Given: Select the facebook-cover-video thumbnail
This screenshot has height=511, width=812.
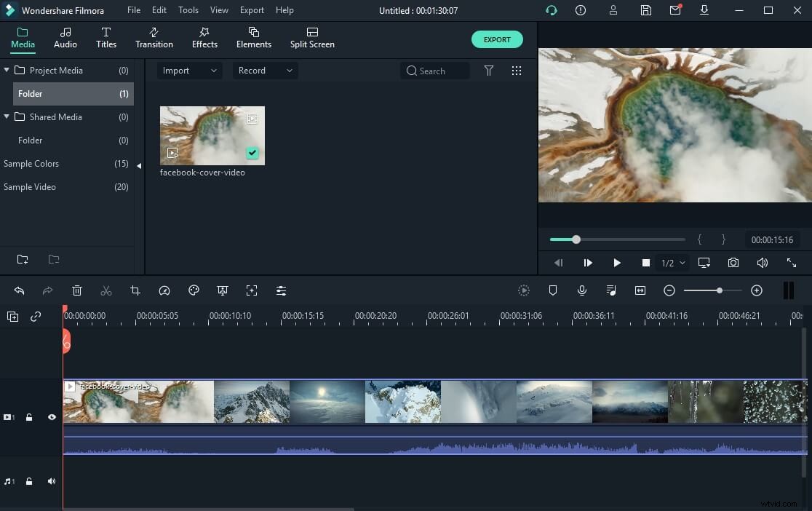Looking at the screenshot, I should pos(212,135).
